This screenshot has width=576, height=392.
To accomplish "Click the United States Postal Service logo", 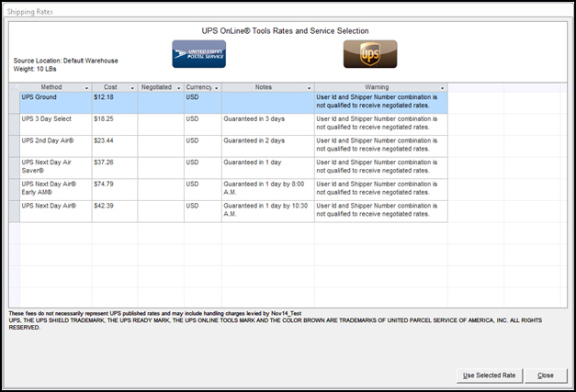I will pos(199,54).
